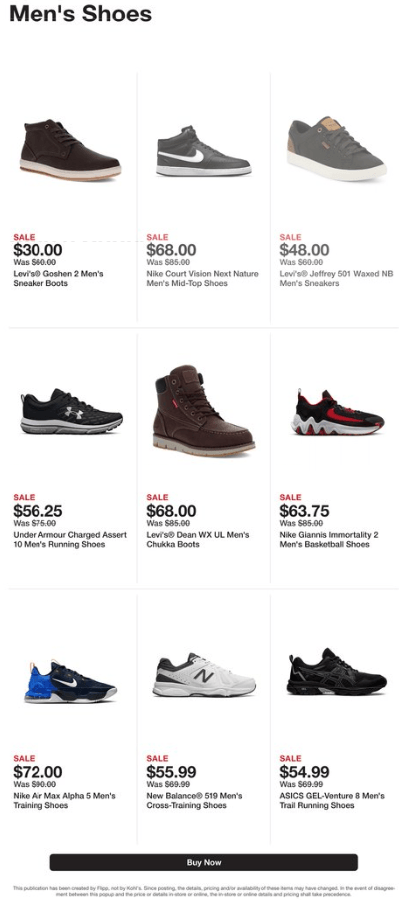
Task: Click Nike Air Max Alpha 5 Training Shoes title
Action: tap(64, 801)
